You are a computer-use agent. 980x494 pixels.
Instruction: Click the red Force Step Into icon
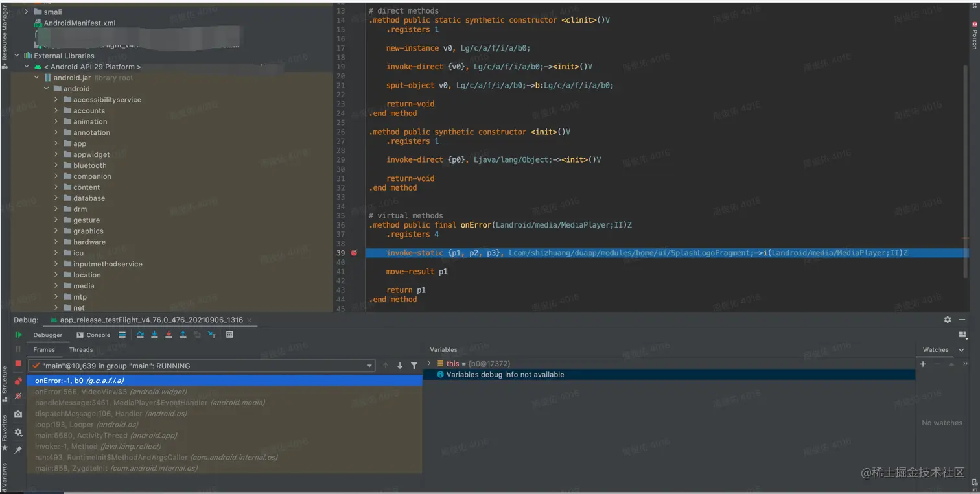click(169, 335)
